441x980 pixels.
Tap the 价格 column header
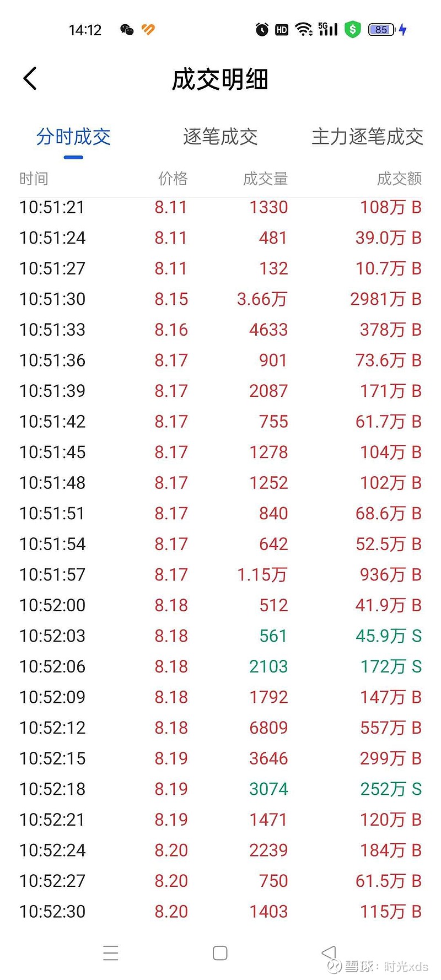[173, 179]
